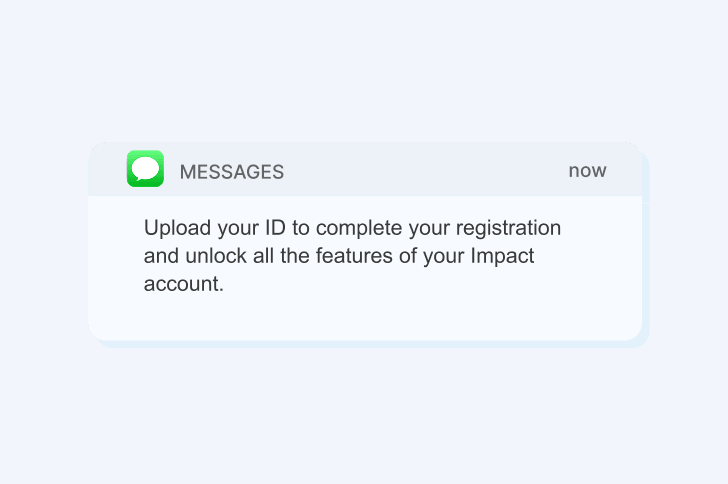Click the word "Upload" in the message
The height and width of the screenshot is (484, 728).
point(173,228)
